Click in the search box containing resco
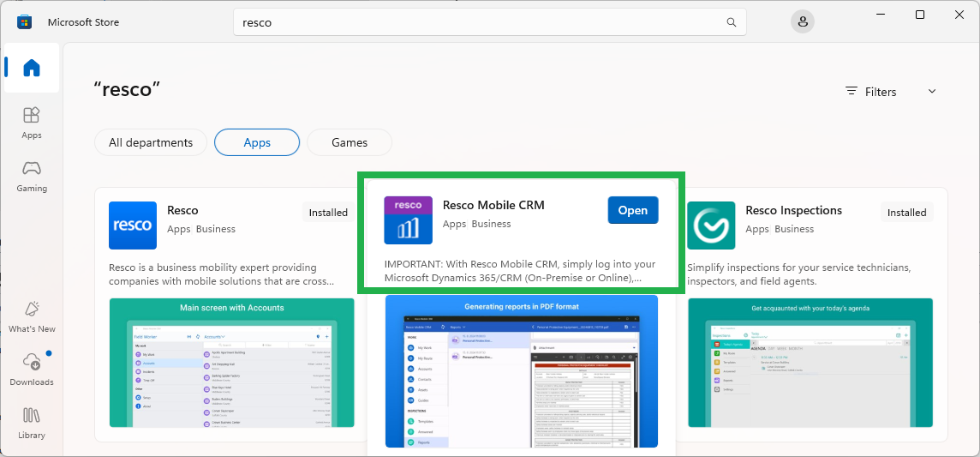Screen dimensions: 980x457 [489, 22]
